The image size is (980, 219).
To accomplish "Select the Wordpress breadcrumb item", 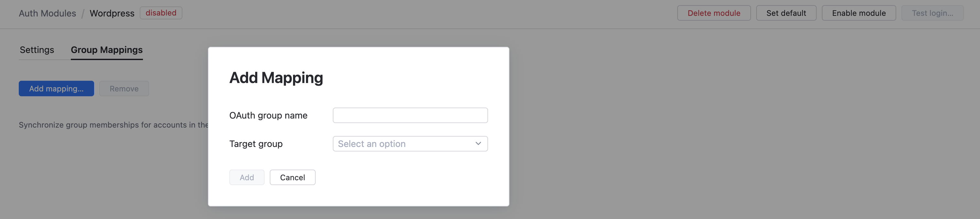I will 112,13.
